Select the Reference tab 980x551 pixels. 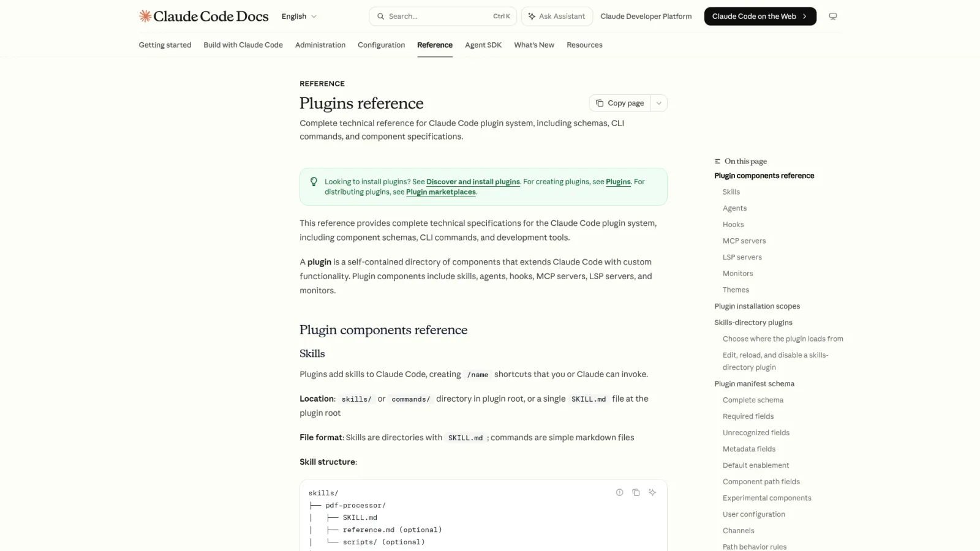click(435, 45)
